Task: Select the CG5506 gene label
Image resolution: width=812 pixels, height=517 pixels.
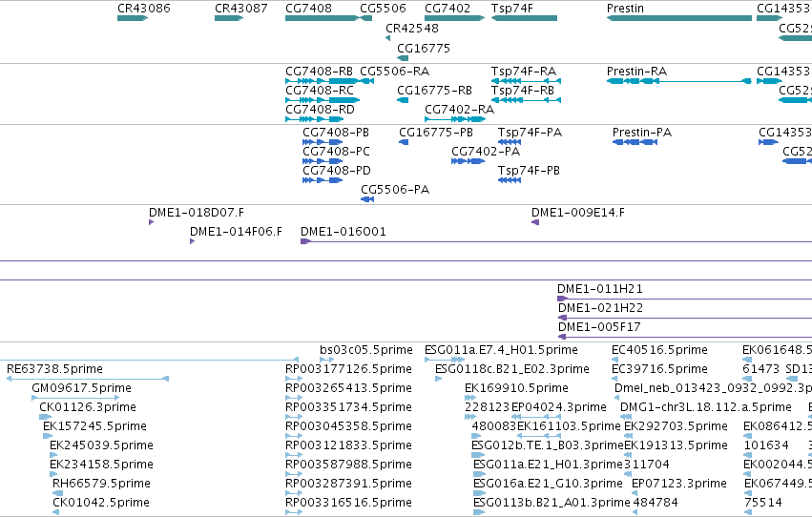Action: click(383, 9)
